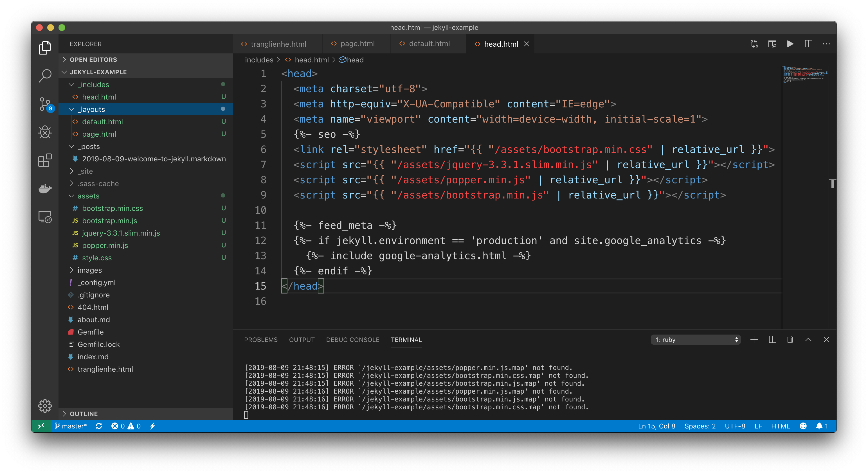Split the terminal panel
This screenshot has height=474, width=868.
click(x=772, y=340)
